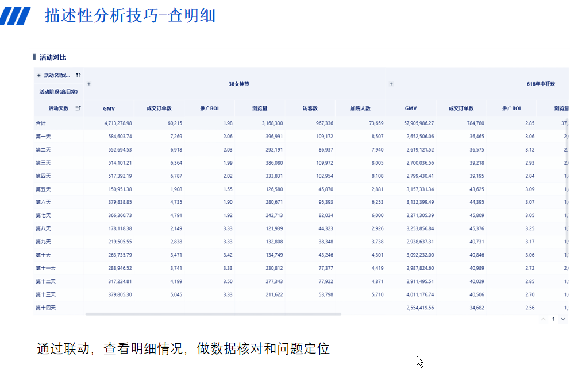Click the 73,659 add-to-cart cell
Image resolution: width=574 pixels, height=392 pixels.
(376, 123)
